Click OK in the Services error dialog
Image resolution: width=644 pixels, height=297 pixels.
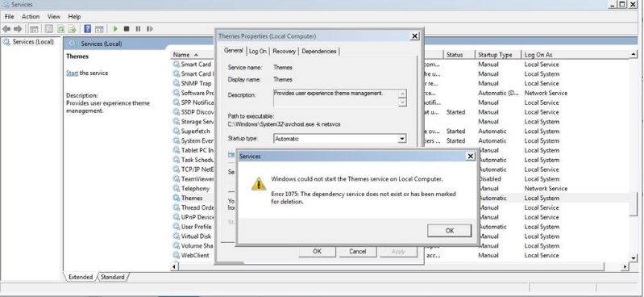[x=449, y=231]
